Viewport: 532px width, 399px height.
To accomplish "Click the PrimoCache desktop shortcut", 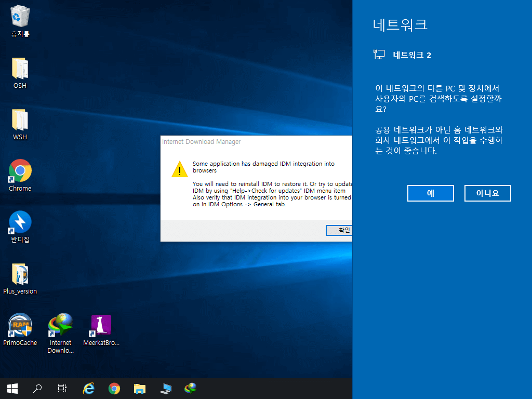I will [x=20, y=329].
